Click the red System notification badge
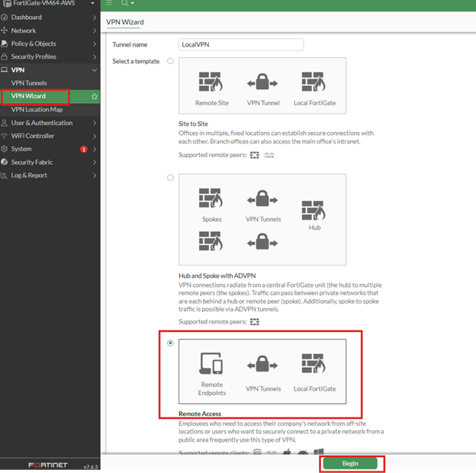Viewport: 476px width, 473px height. [x=84, y=149]
